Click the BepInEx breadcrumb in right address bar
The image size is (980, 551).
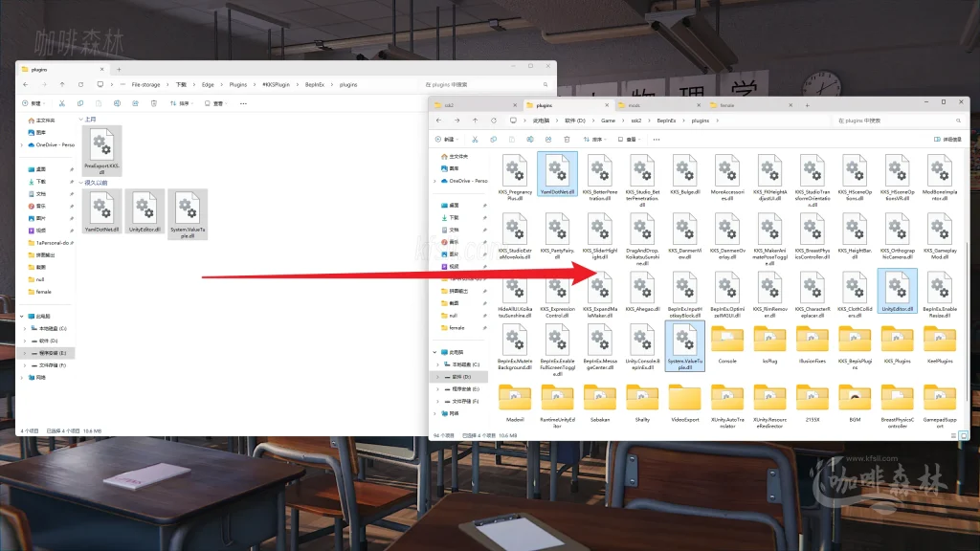pos(665,121)
